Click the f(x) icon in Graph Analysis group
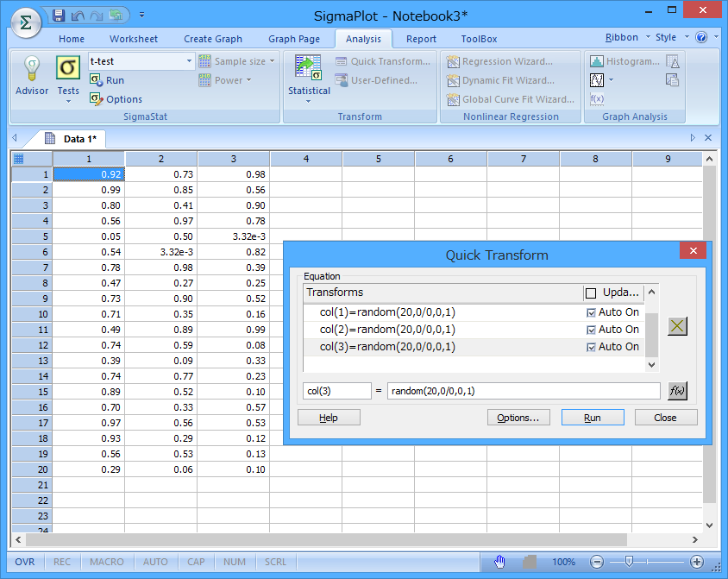The width and height of the screenshot is (728, 579). click(x=597, y=99)
